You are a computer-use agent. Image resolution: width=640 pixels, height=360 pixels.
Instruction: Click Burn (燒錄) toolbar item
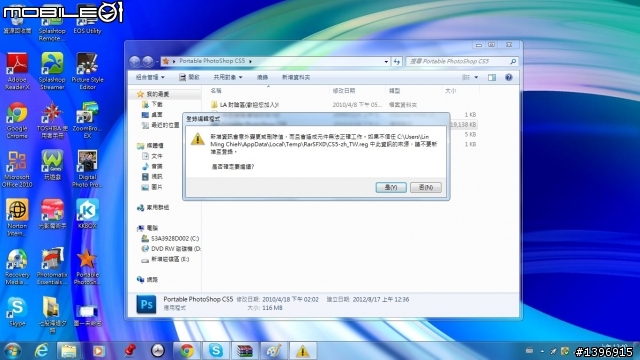pos(262,77)
